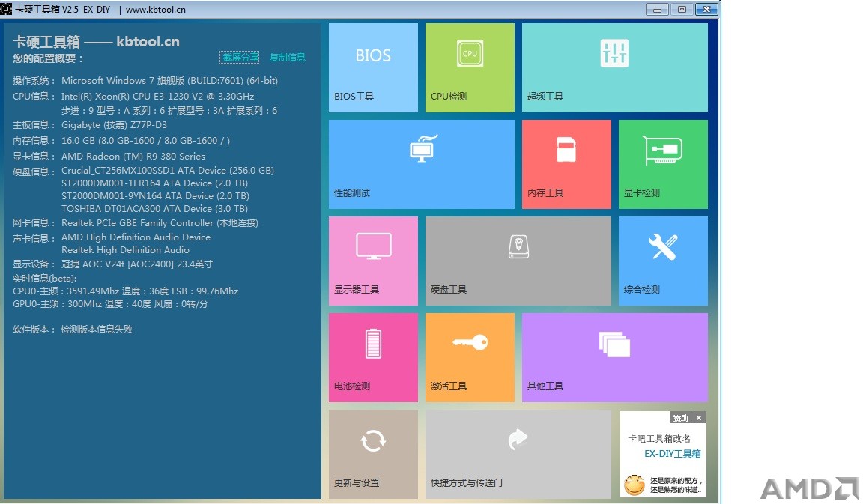Open the 电池检测 battery tile
Screen dimensions: 863x504
click(x=373, y=358)
